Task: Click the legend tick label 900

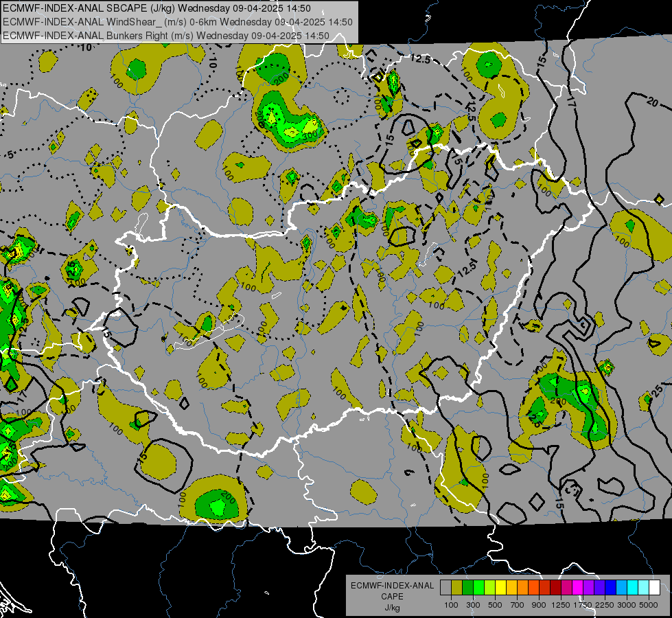Action: point(539,605)
